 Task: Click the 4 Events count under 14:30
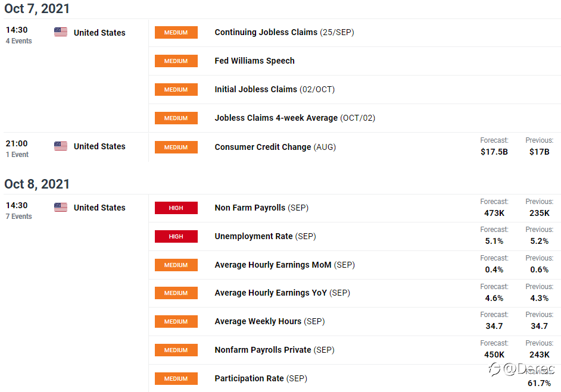(x=18, y=40)
